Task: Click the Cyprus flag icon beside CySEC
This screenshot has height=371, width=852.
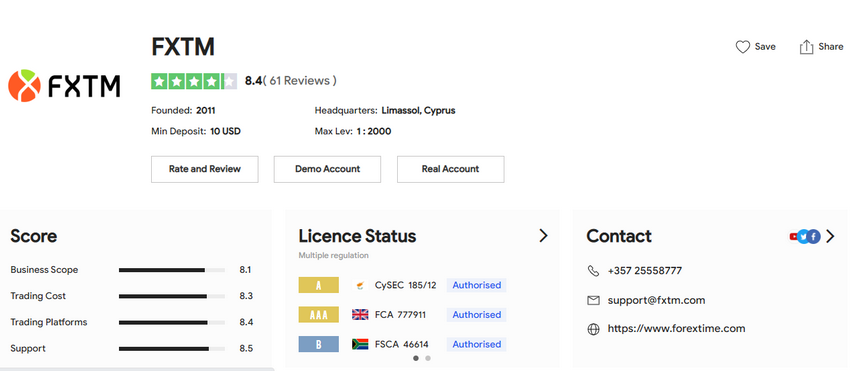Action: coord(360,285)
